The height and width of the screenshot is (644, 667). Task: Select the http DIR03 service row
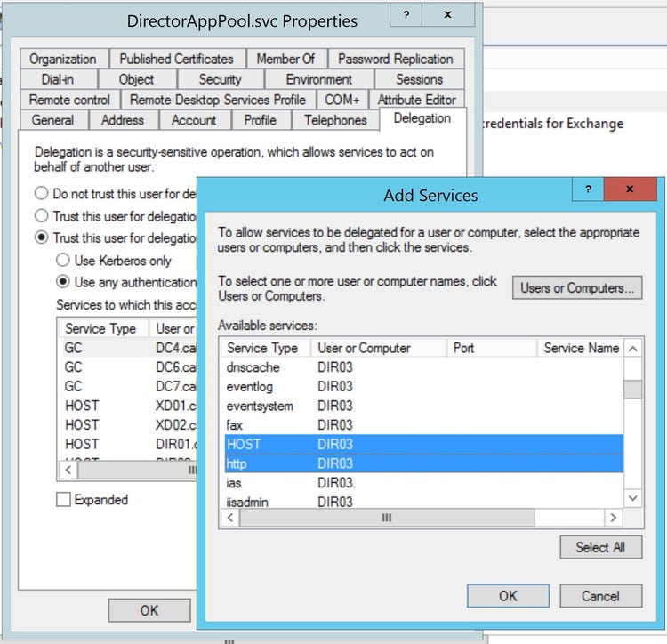point(423,463)
